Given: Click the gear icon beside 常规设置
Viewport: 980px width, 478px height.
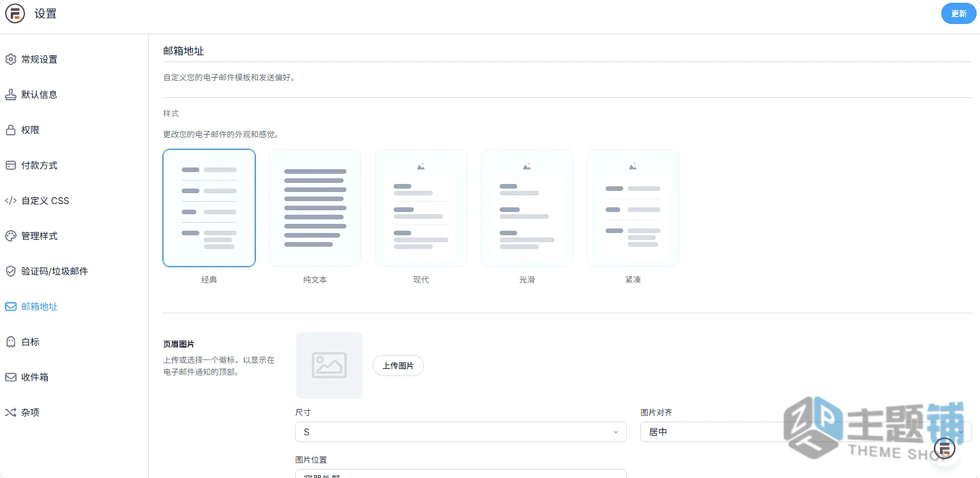Looking at the screenshot, I should [11, 59].
